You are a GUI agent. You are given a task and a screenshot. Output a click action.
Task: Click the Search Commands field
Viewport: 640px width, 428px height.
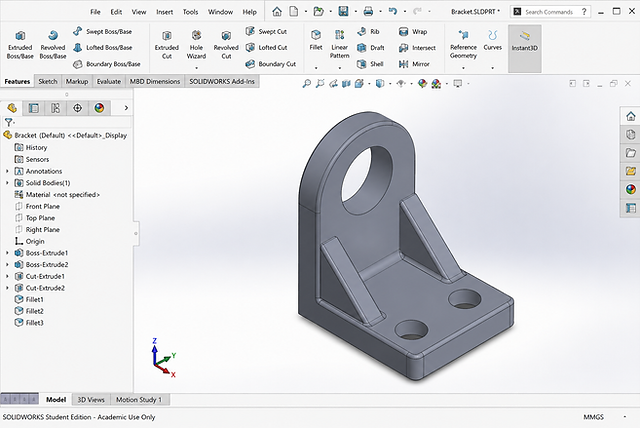pos(549,12)
